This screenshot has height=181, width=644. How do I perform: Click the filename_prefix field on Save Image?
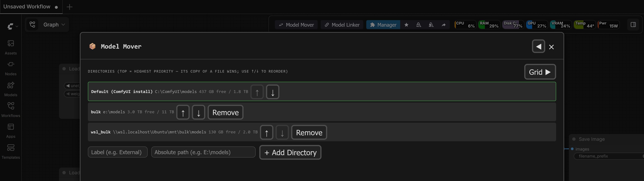pyautogui.click(x=609, y=156)
